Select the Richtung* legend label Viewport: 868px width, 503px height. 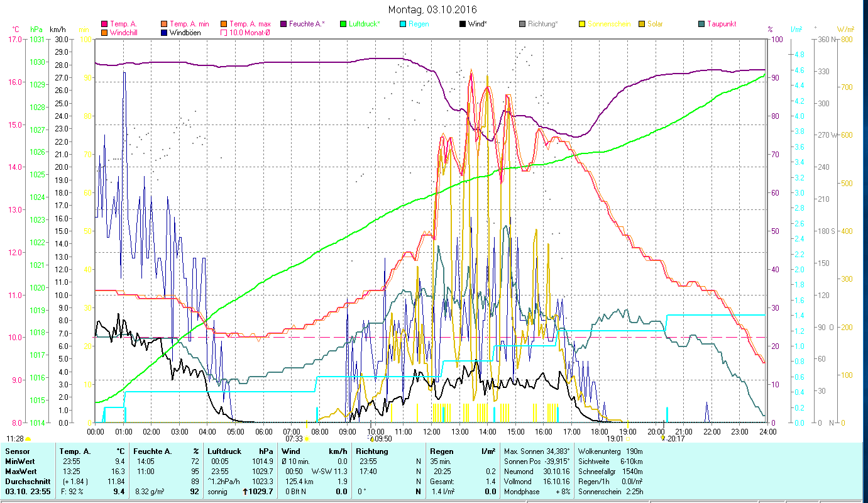543,24
